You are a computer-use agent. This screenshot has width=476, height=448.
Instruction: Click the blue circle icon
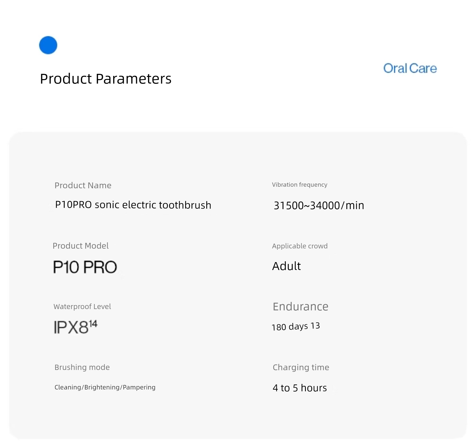coord(48,45)
